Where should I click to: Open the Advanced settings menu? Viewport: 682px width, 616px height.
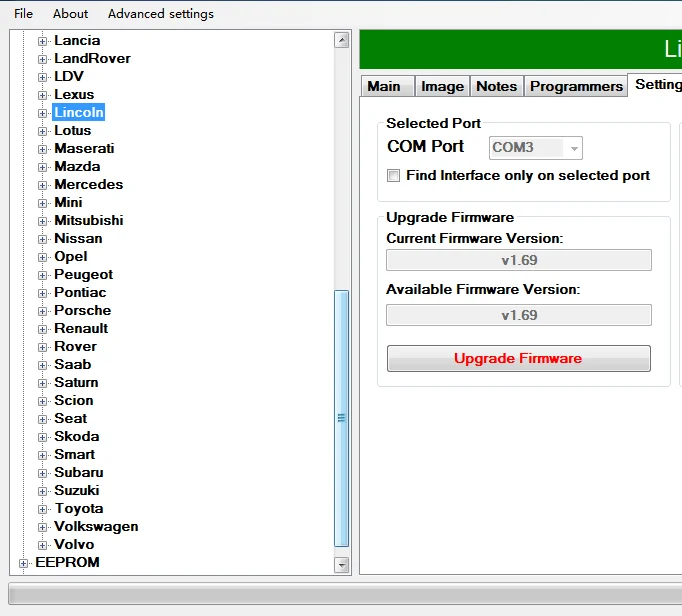[x=161, y=14]
